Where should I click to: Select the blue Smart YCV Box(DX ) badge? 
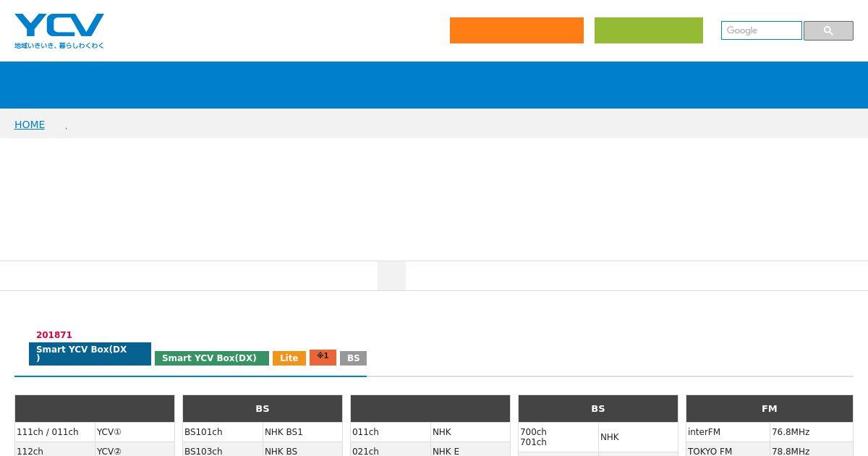[90, 354]
